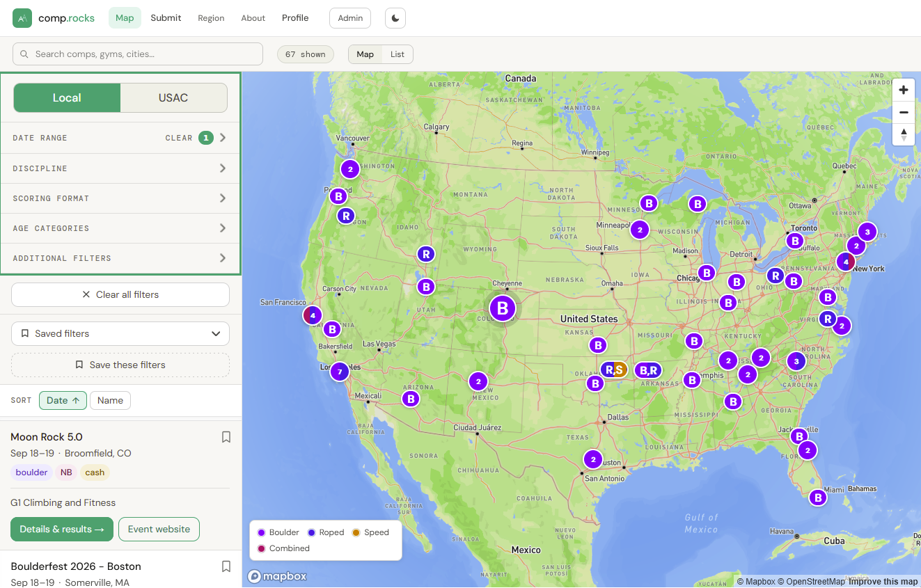921x588 pixels.
Task: Open the Saved filters dropdown
Action: 120,333
